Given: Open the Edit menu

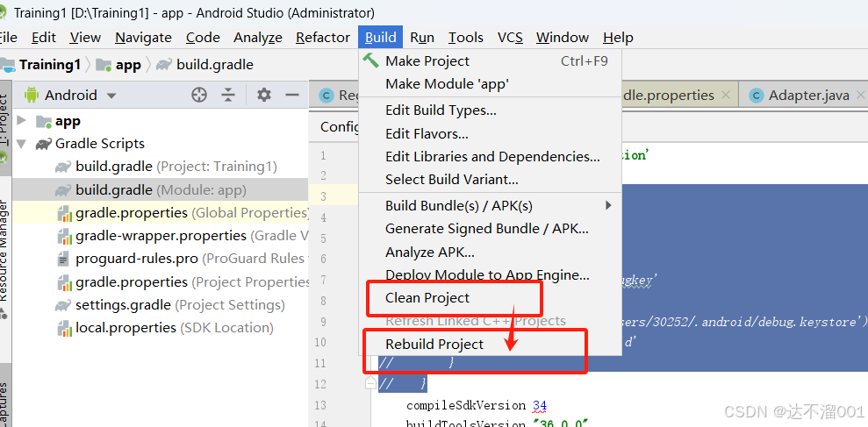Looking at the screenshot, I should (x=44, y=38).
